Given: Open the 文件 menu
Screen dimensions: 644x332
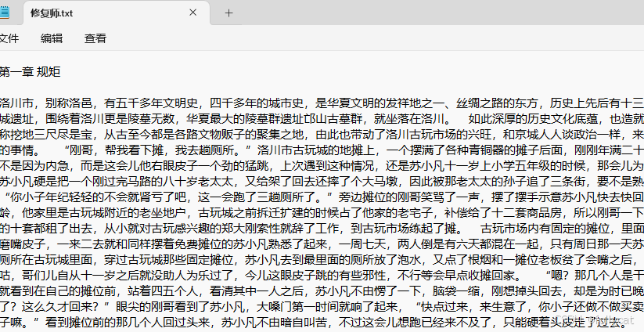Looking at the screenshot, I should (8, 38).
